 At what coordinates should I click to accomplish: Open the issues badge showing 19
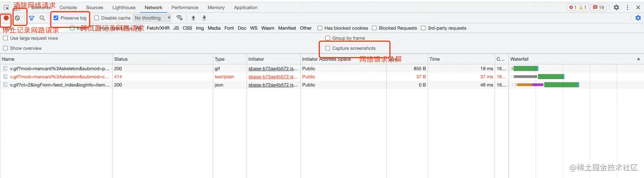tap(599, 7)
